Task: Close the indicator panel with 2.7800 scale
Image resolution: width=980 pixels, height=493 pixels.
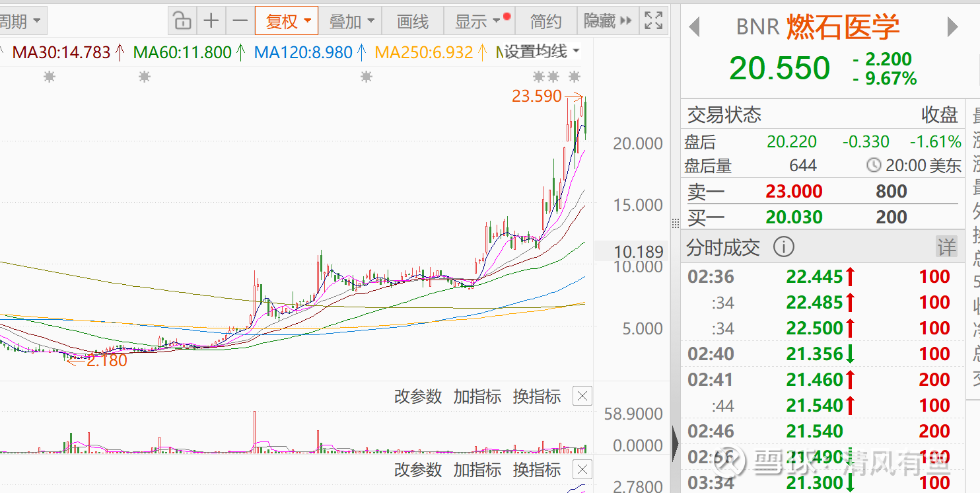Action: pos(582,470)
